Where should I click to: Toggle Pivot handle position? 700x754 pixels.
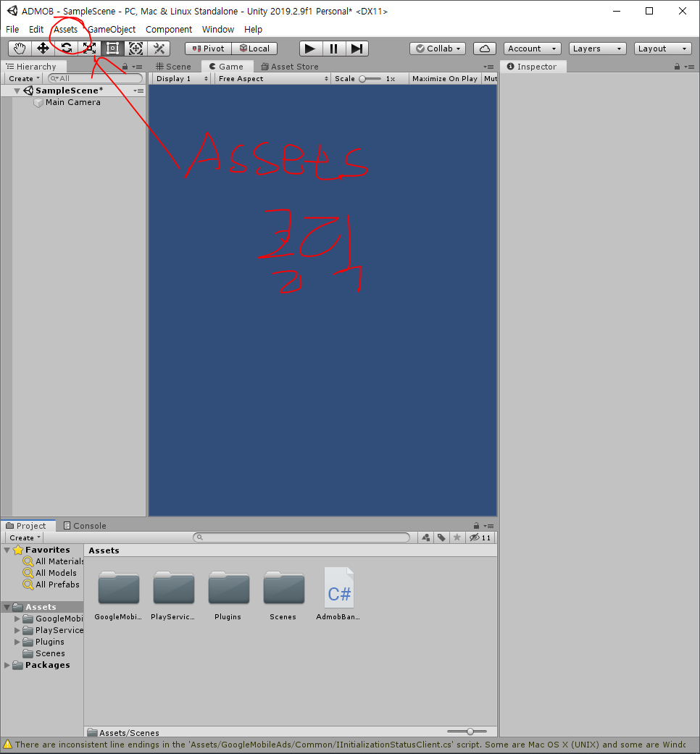[x=208, y=49]
